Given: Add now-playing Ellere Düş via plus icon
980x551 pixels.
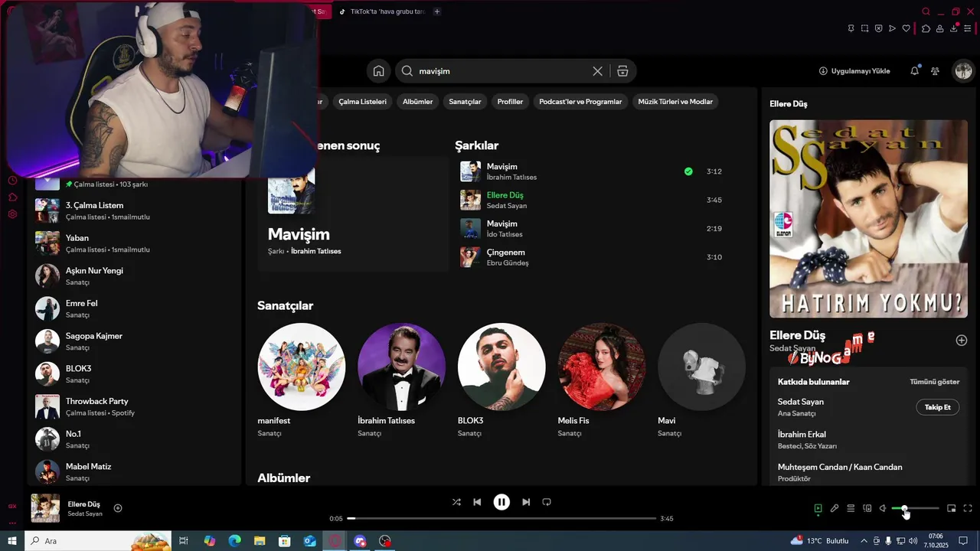Looking at the screenshot, I should click(x=118, y=508).
